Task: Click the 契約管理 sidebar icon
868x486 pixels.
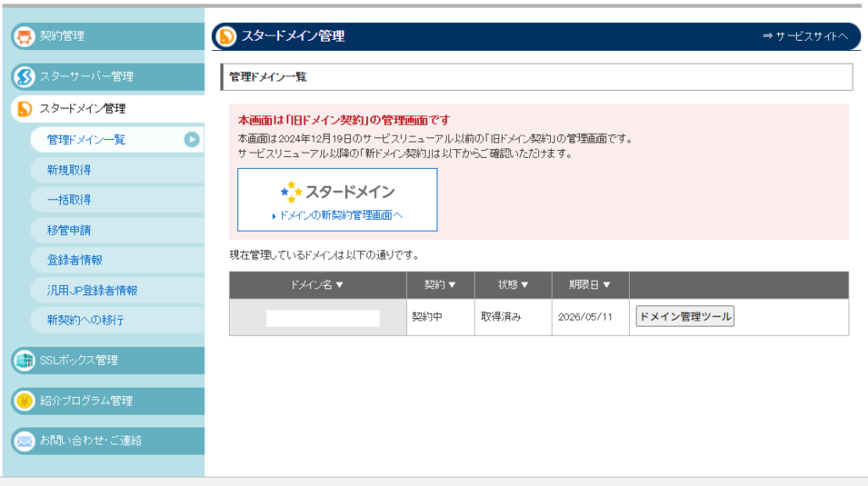Action: coord(25,36)
